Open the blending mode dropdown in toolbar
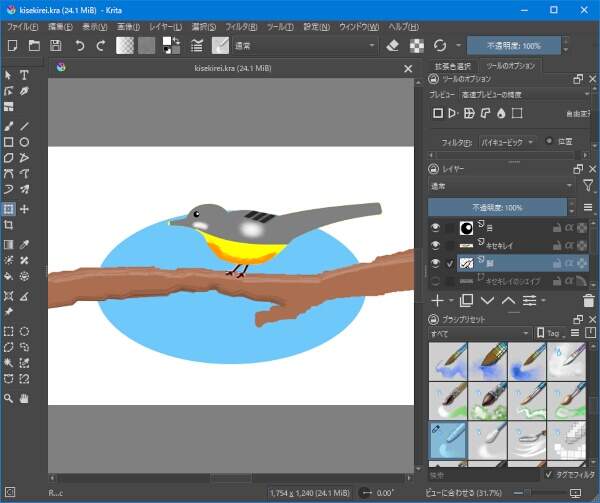This screenshot has height=503, width=600. [304, 46]
